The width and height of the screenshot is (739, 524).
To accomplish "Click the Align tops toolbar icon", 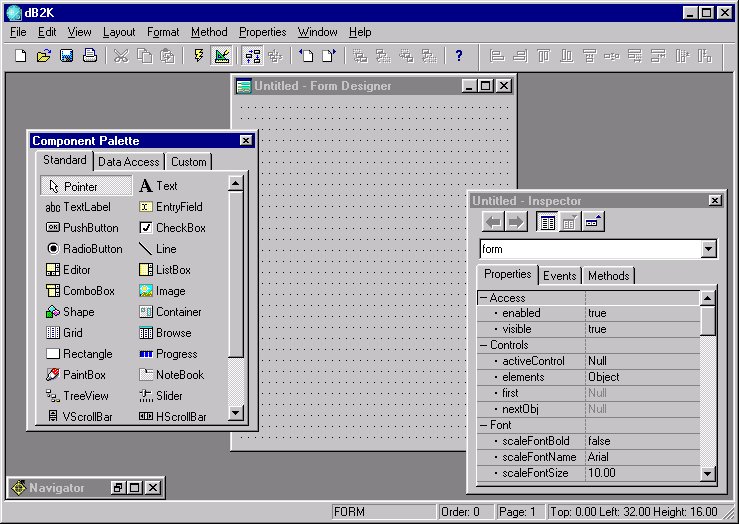I will tap(543, 56).
